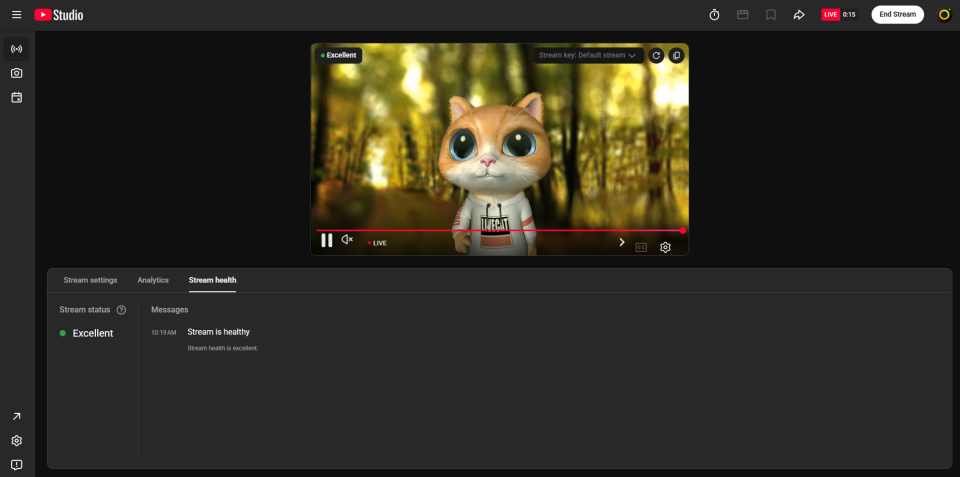Toggle closed captions in the player

[641, 247]
